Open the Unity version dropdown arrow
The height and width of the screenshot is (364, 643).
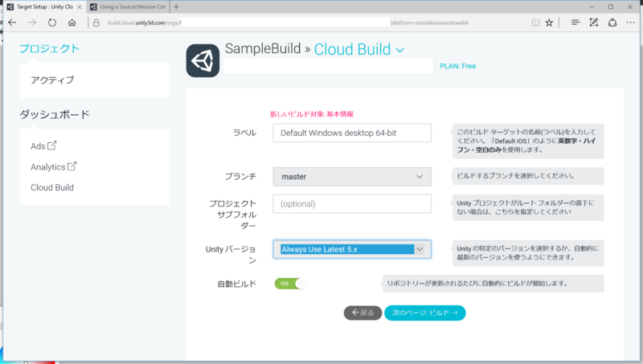coord(420,249)
